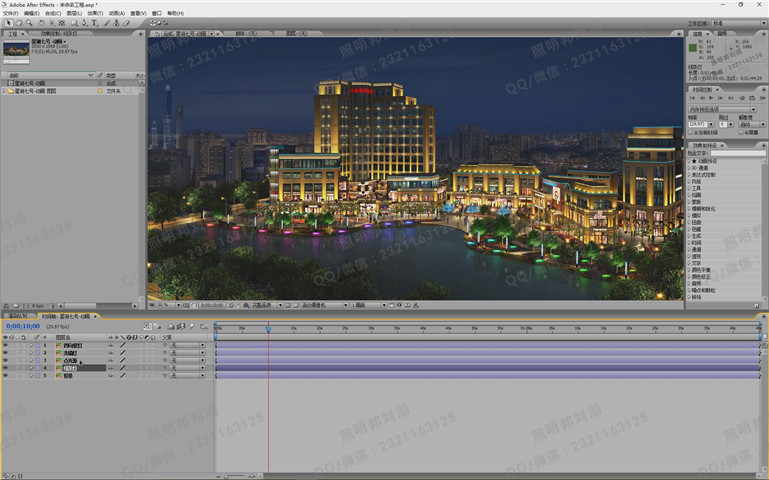This screenshot has height=480, width=769.
Task: Switch to the 图层:(无) viewer tab
Action: pyautogui.click(x=297, y=33)
